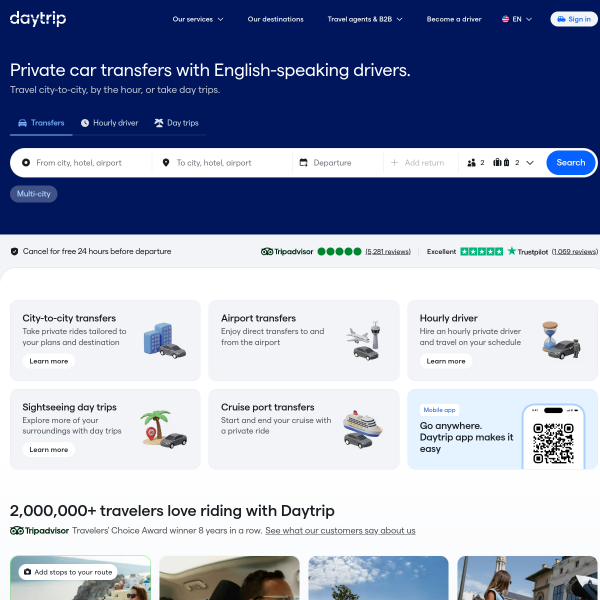This screenshot has width=600, height=600.
Task: Open the Departure date picker
Action: click(338, 163)
